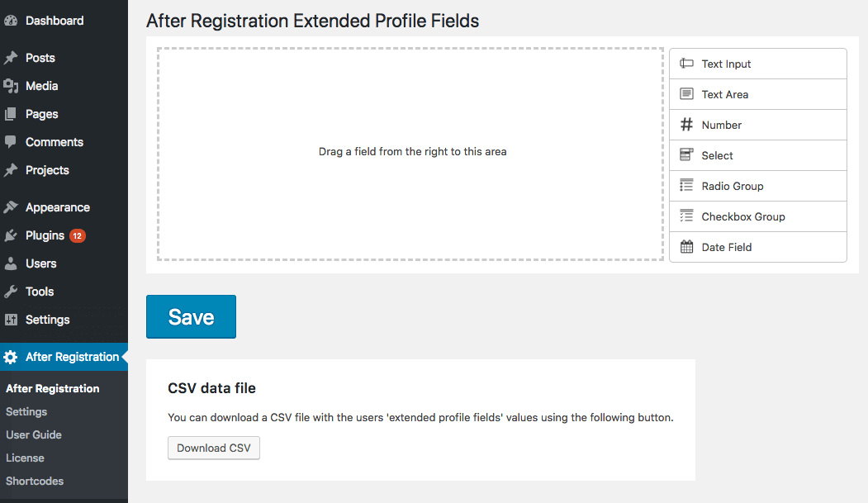868x503 pixels.
Task: Click the Checkbox Group field icon
Action: pos(686,216)
